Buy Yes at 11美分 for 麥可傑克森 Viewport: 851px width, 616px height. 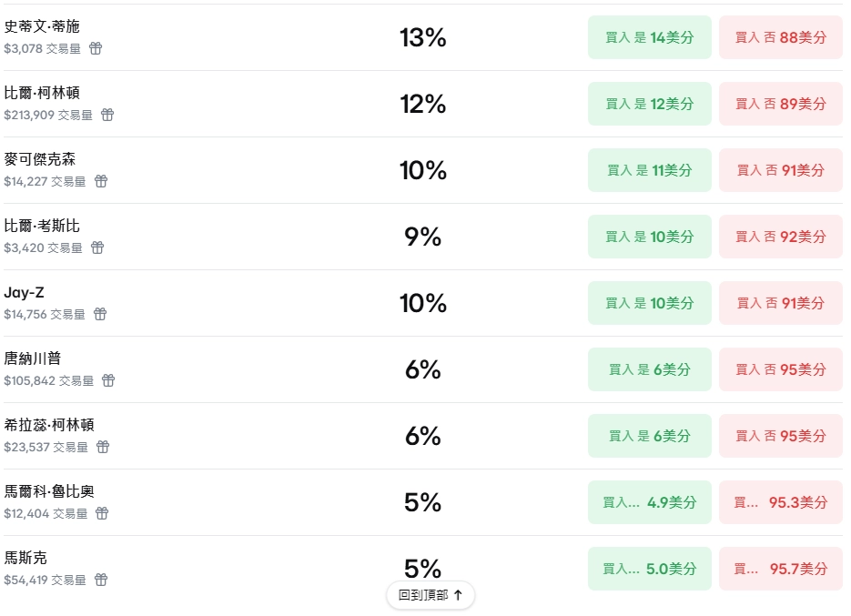[649, 170]
